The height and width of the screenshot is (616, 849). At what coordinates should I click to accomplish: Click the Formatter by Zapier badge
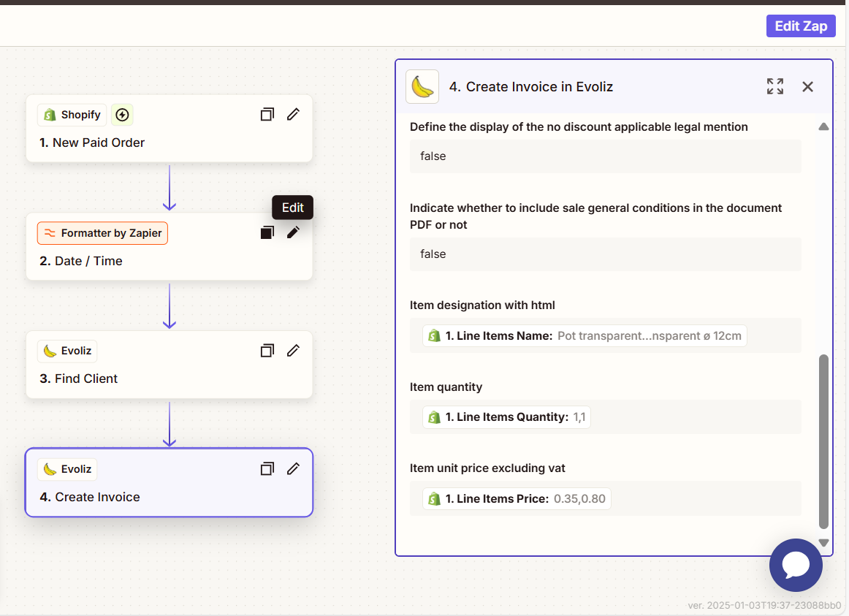[102, 233]
